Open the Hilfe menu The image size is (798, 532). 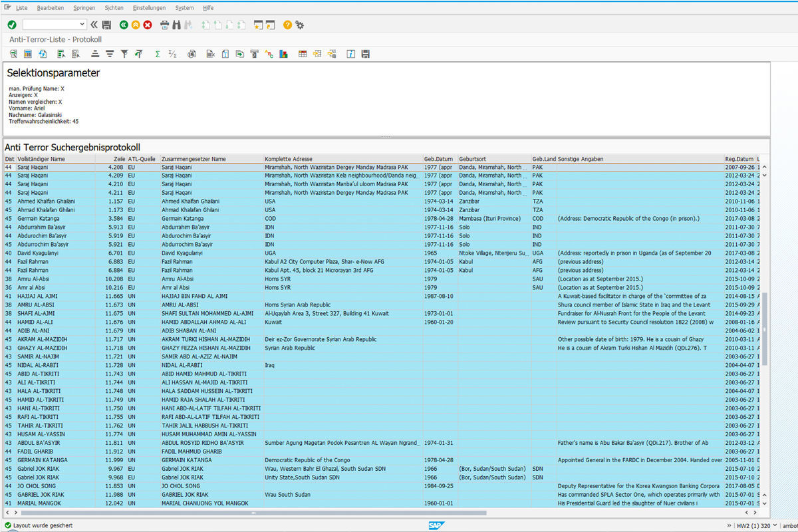pos(208,8)
